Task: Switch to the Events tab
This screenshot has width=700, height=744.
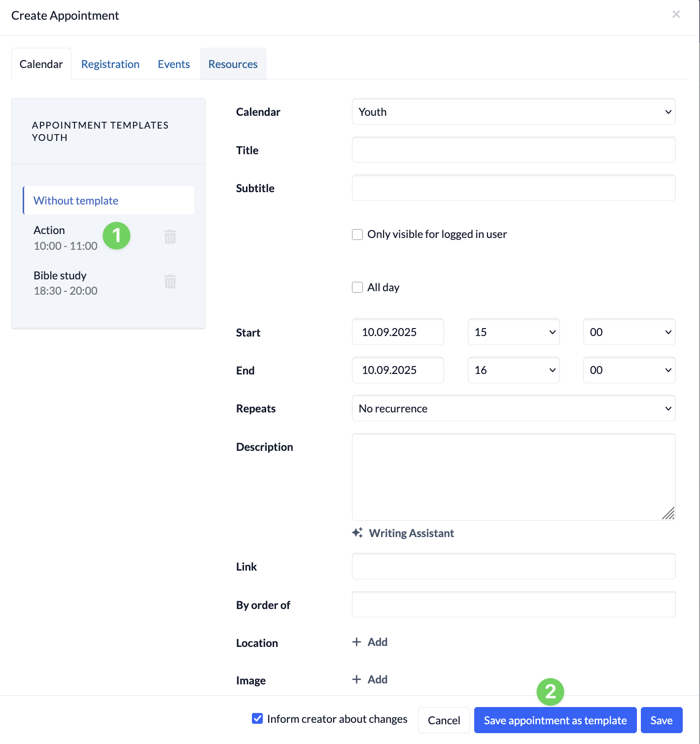Action: (174, 64)
